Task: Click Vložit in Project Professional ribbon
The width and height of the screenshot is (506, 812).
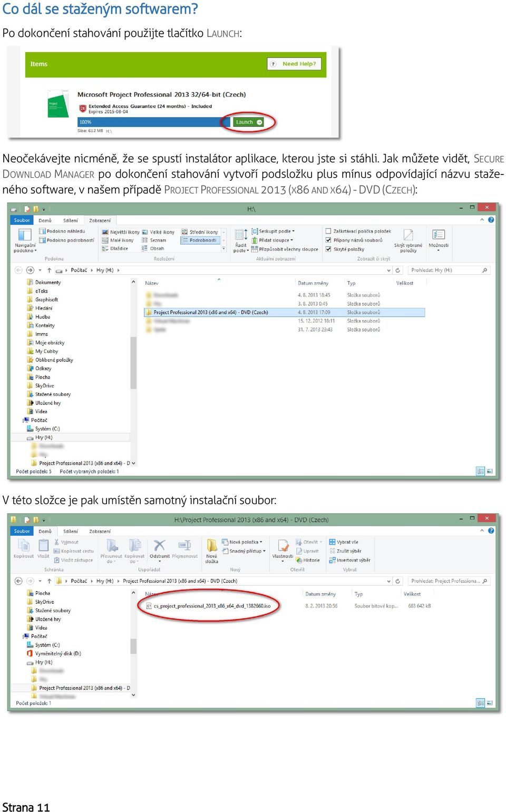Action: [43, 548]
